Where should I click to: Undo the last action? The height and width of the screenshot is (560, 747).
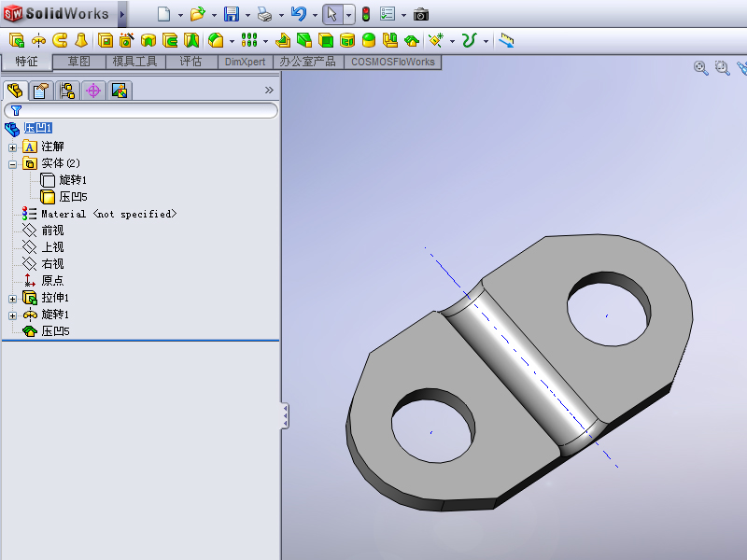[x=299, y=14]
